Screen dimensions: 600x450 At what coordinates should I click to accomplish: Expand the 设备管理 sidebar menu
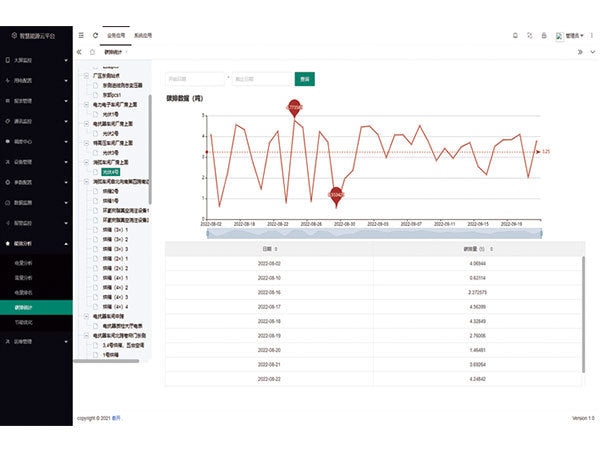click(36, 161)
